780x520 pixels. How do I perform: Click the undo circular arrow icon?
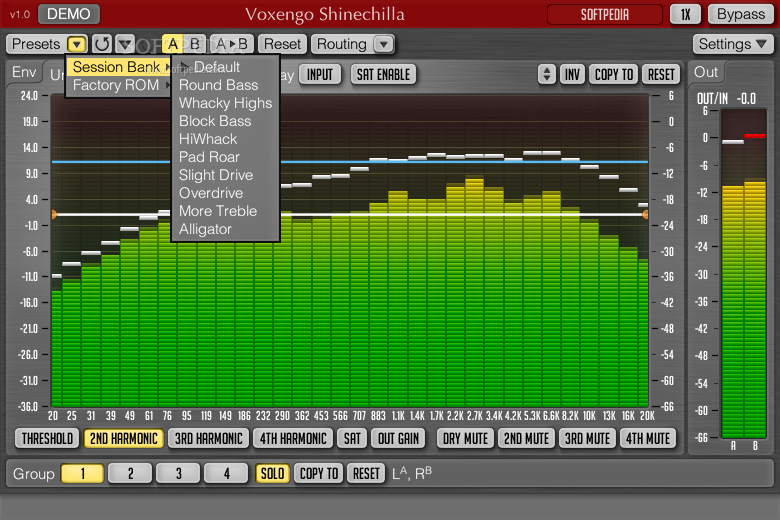[x=102, y=44]
